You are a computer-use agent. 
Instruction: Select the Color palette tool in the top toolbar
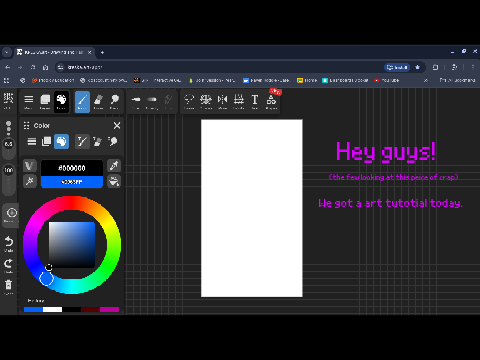point(61,101)
